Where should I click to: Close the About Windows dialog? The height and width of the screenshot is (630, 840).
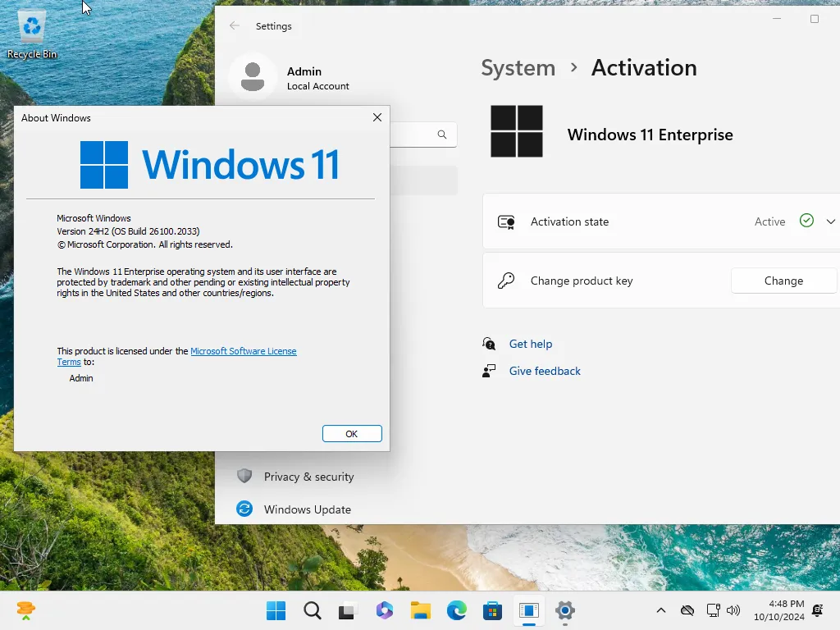[x=377, y=117]
